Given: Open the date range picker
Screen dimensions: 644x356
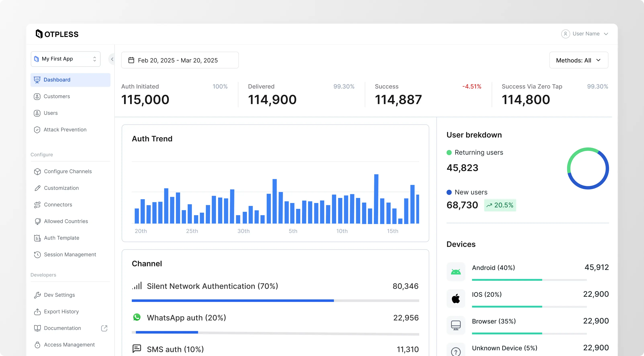Looking at the screenshot, I should pyautogui.click(x=180, y=60).
